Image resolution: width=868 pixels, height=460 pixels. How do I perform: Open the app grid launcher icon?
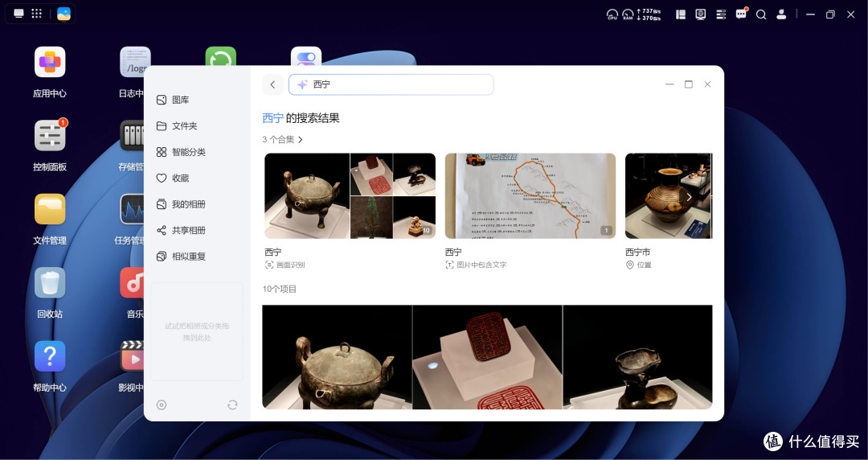(36, 14)
